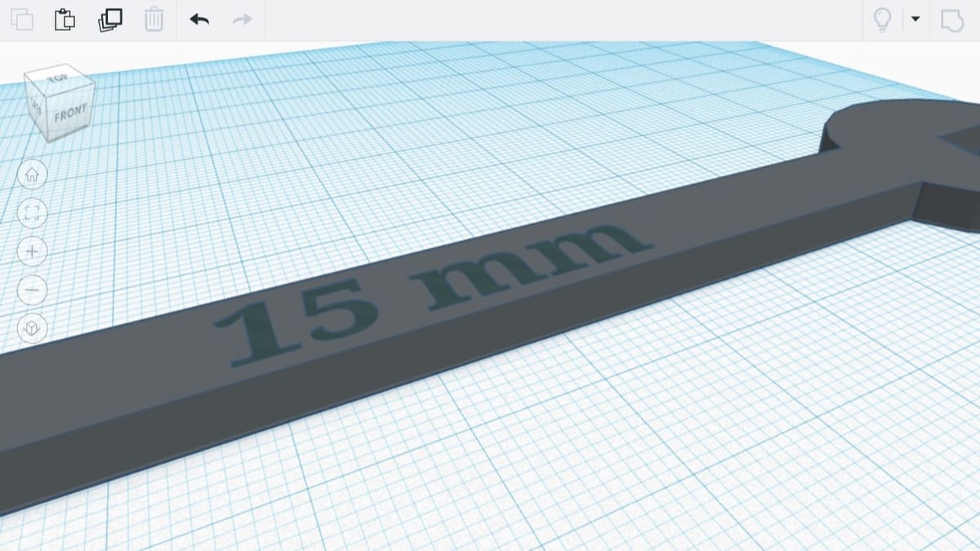The height and width of the screenshot is (551, 980).
Task: Click the Paste clipboard icon
Action: [65, 19]
